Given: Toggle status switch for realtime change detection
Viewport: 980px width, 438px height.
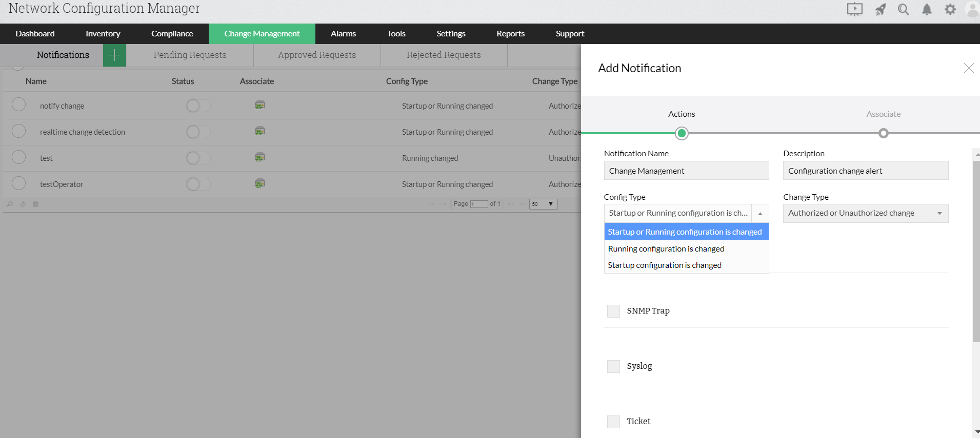Looking at the screenshot, I should [198, 132].
